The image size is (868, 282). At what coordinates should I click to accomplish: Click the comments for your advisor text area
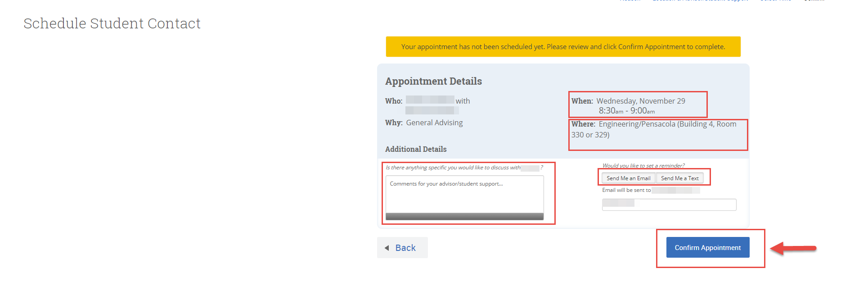[465, 194]
